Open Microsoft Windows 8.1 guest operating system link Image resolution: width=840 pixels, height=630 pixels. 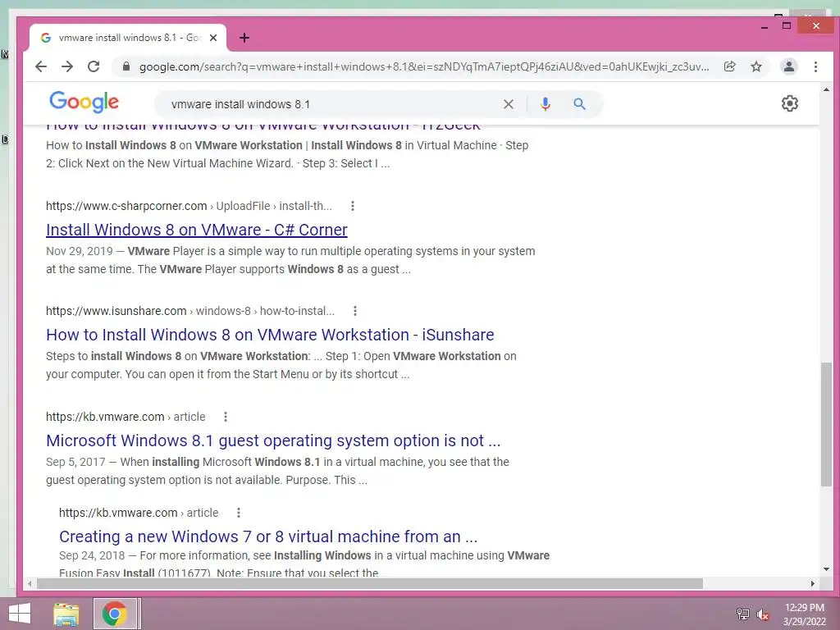(x=273, y=441)
